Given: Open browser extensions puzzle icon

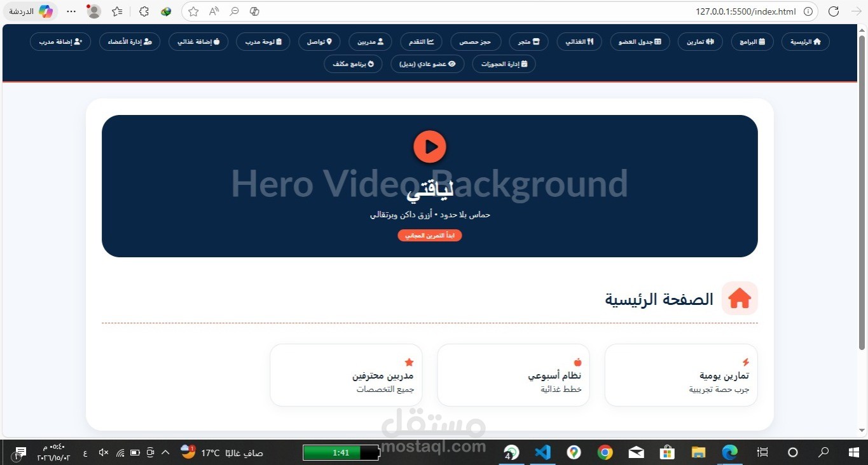Looking at the screenshot, I should pyautogui.click(x=144, y=11).
